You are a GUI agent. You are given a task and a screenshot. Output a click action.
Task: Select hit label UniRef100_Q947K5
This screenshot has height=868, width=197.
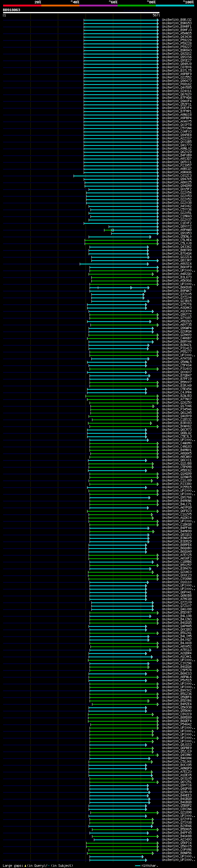pos(177,179)
